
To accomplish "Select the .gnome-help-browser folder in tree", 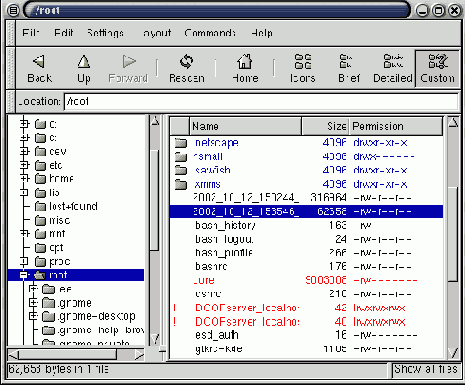I will point(100,330).
